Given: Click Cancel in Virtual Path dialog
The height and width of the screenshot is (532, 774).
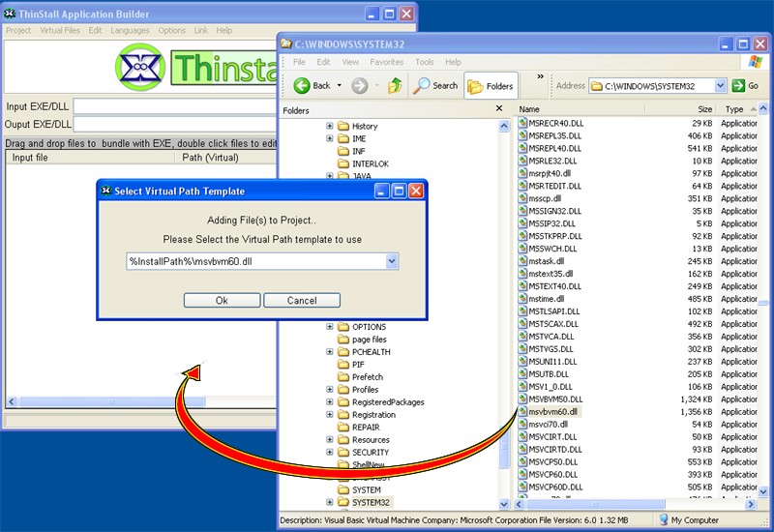Looking at the screenshot, I should 302,301.
